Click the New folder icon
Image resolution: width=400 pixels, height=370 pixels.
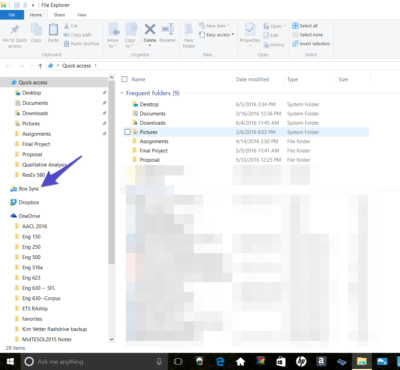(189, 30)
